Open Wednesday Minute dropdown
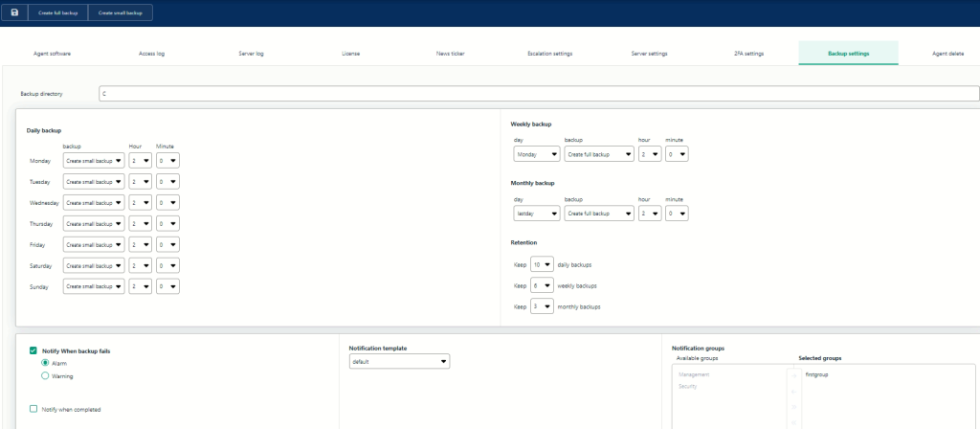The image size is (980, 429). (x=168, y=203)
